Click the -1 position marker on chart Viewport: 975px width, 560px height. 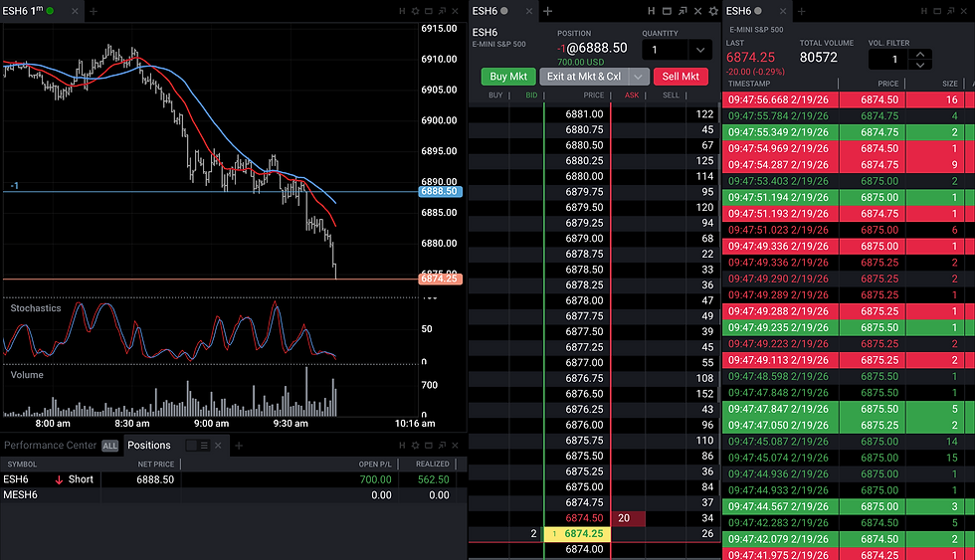coord(14,186)
